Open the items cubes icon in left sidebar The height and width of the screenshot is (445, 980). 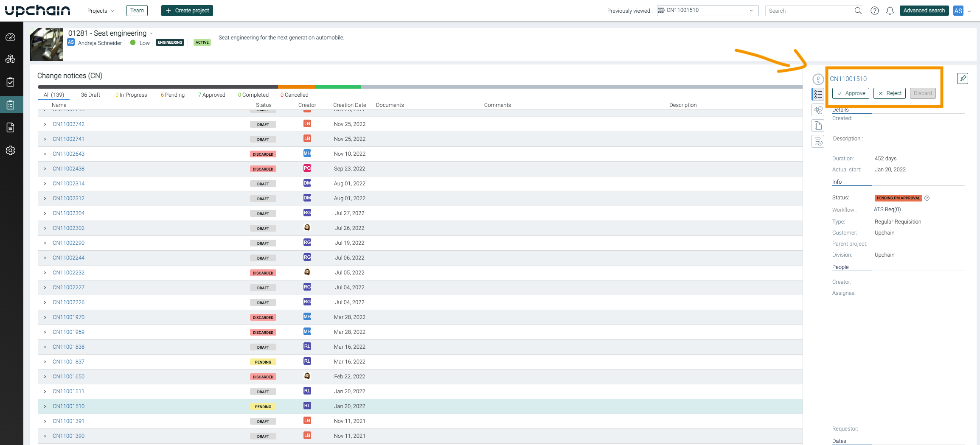(11, 59)
